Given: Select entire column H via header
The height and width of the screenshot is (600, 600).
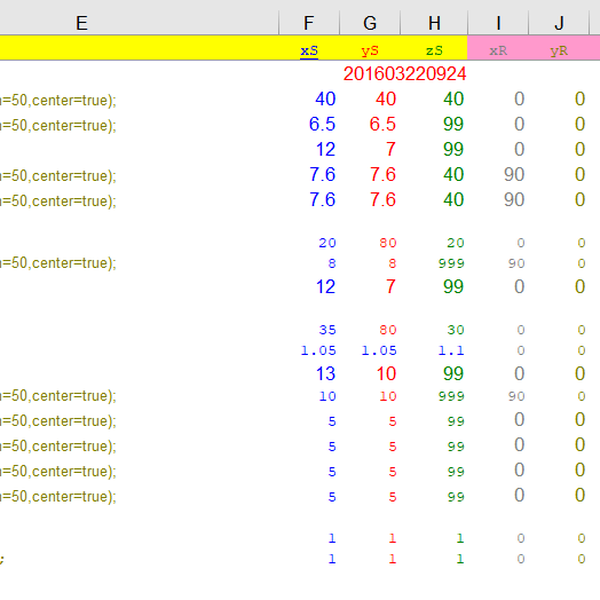Looking at the screenshot, I should (x=433, y=23).
